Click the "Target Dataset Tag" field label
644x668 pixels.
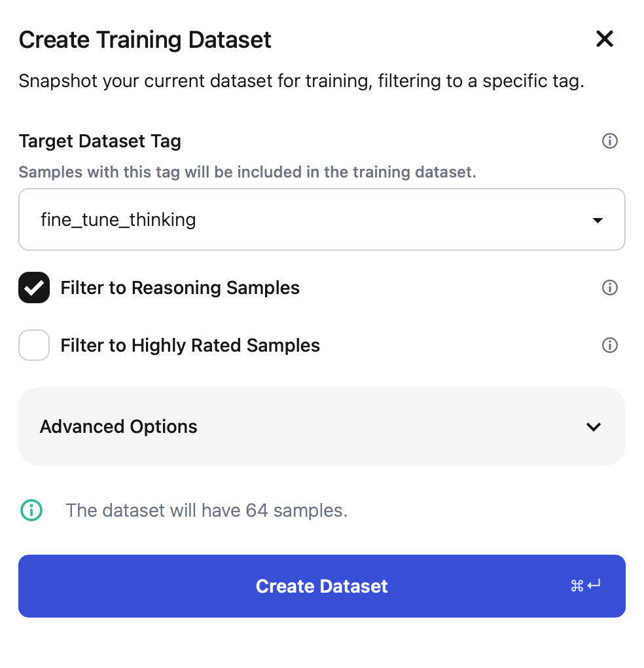pos(100,141)
